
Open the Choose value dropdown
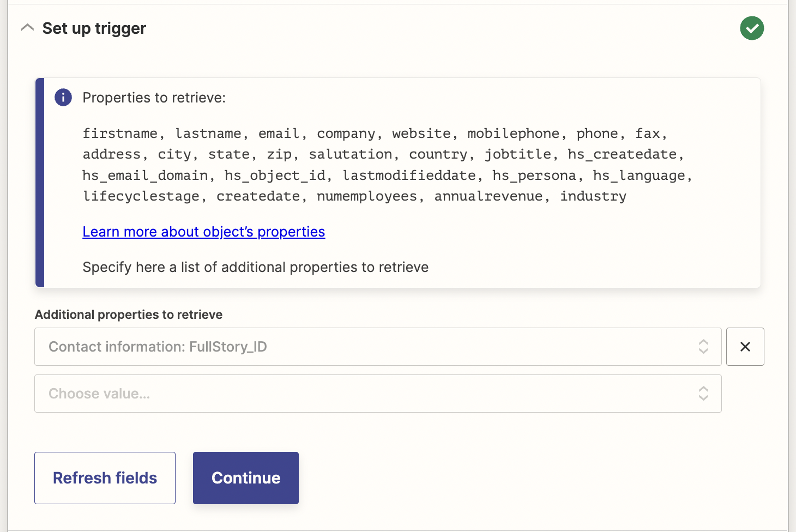[378, 394]
